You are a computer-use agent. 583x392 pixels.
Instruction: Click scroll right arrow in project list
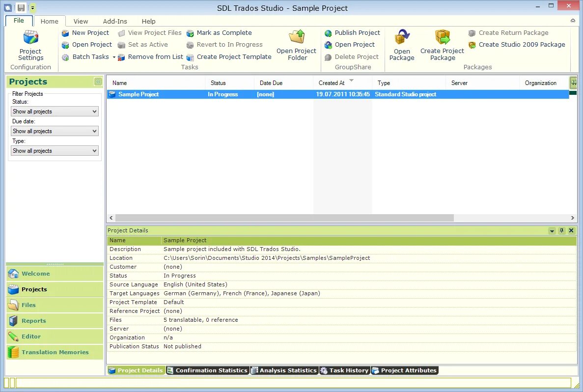573,218
